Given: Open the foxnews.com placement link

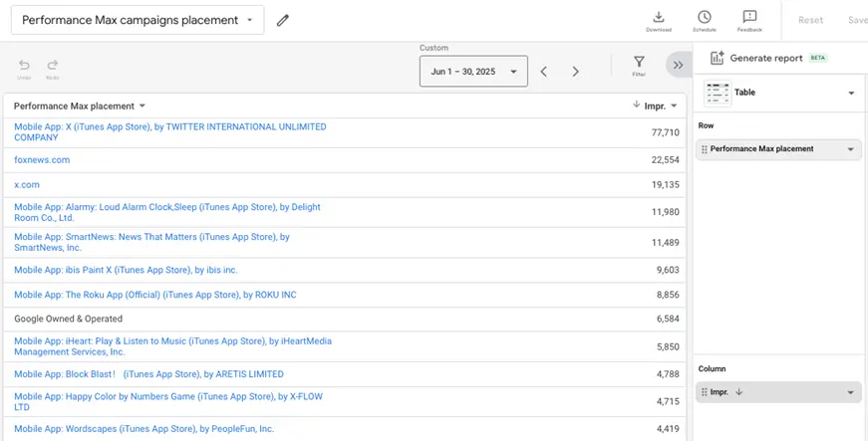Looking at the screenshot, I should 42,159.
